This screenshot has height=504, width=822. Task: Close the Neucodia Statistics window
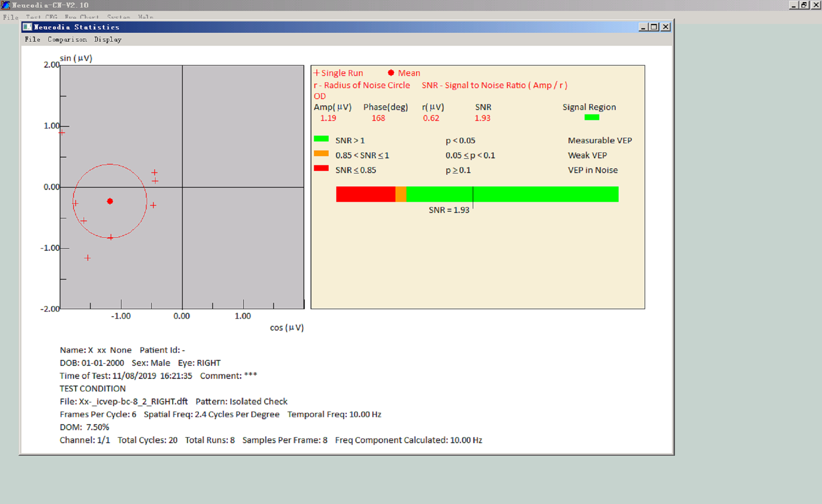pyautogui.click(x=666, y=27)
